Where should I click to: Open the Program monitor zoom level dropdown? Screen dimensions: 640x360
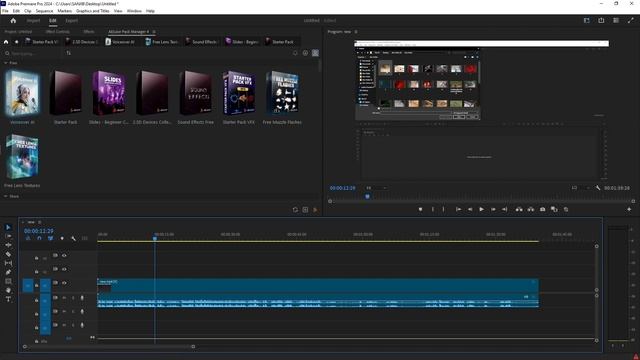[376, 188]
